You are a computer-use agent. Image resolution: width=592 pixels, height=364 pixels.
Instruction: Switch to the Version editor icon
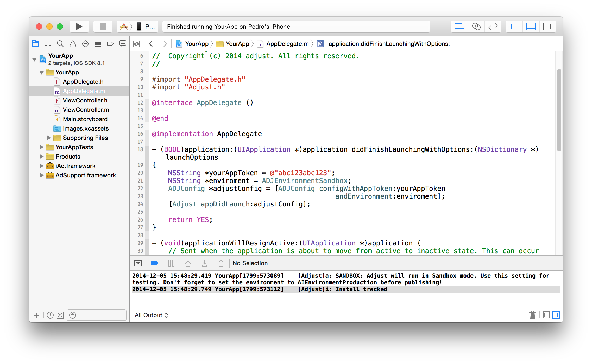(x=493, y=27)
